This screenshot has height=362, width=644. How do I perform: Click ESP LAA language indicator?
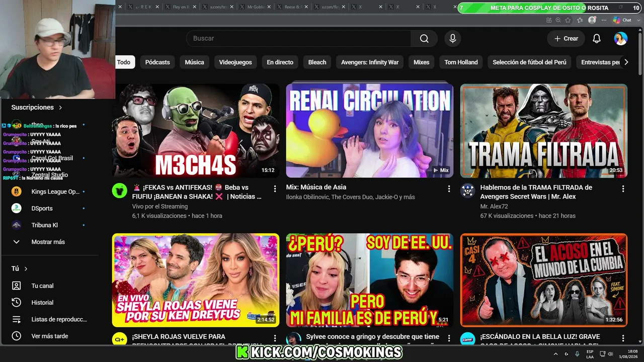point(590,354)
